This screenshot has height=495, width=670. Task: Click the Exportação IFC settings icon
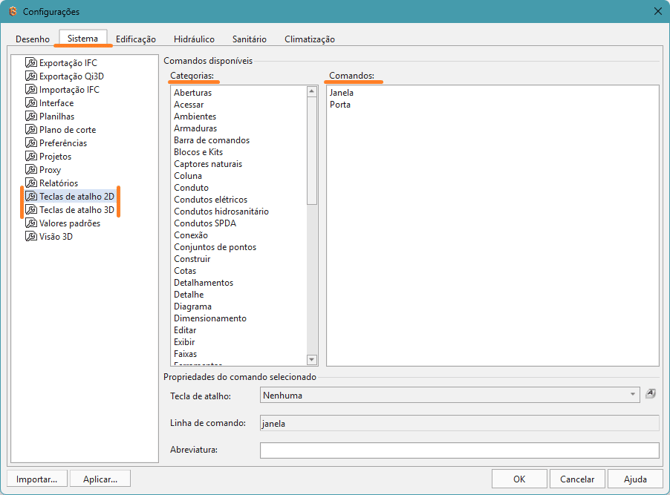(31, 62)
